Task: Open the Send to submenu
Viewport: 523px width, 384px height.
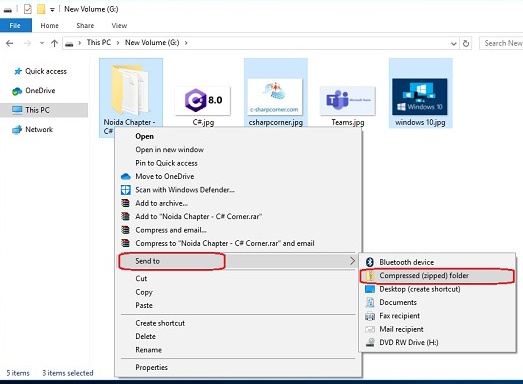Action: click(238, 261)
